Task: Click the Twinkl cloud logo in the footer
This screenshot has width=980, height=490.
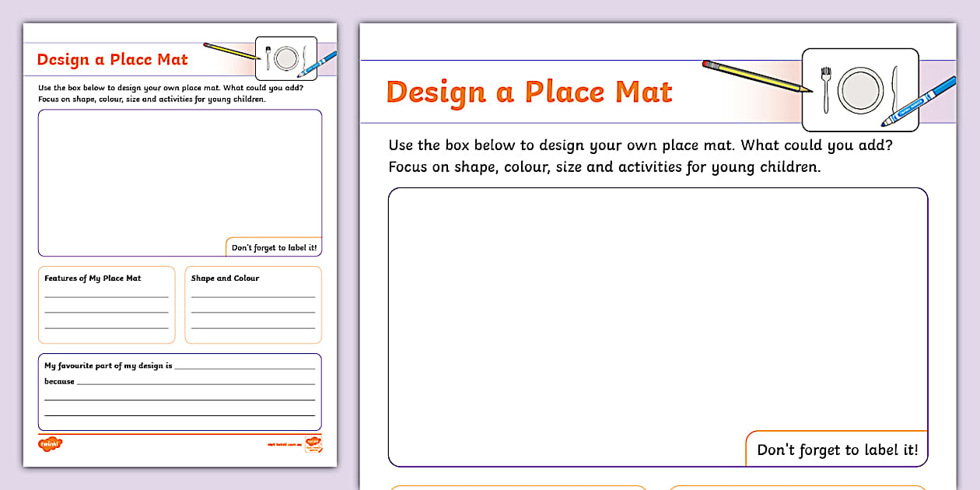Action: [x=49, y=443]
